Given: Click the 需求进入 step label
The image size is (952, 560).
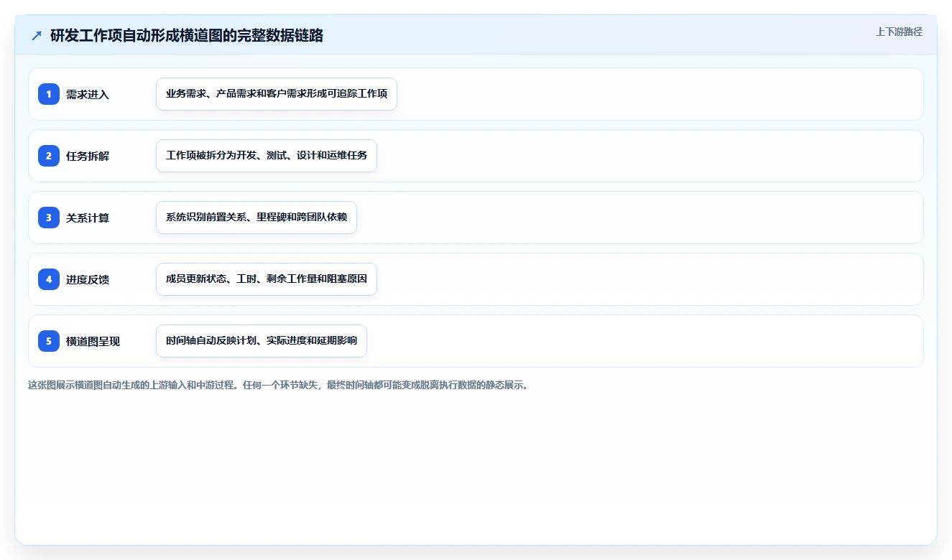Looking at the screenshot, I should pos(88,94).
